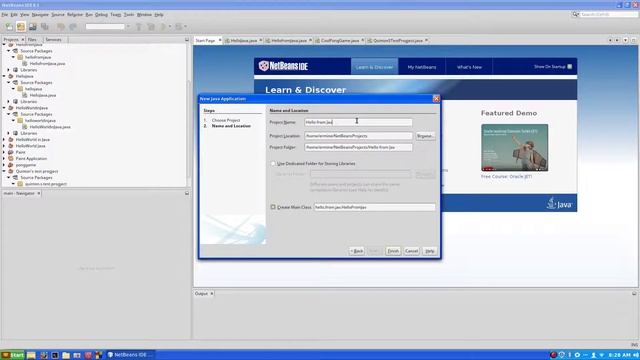Expand the ponggame project node
Image resolution: width=640 pixels, height=360 pixels.
pyautogui.click(x=4, y=165)
